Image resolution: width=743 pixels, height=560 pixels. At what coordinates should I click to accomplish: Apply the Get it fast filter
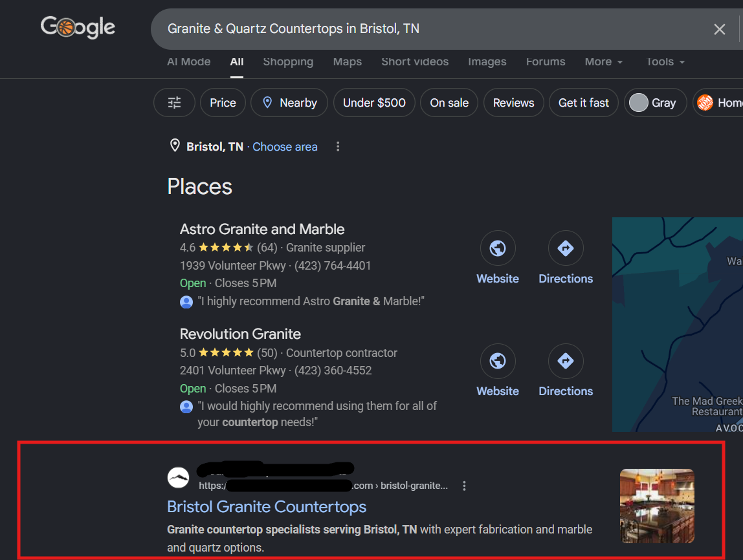[x=584, y=103]
